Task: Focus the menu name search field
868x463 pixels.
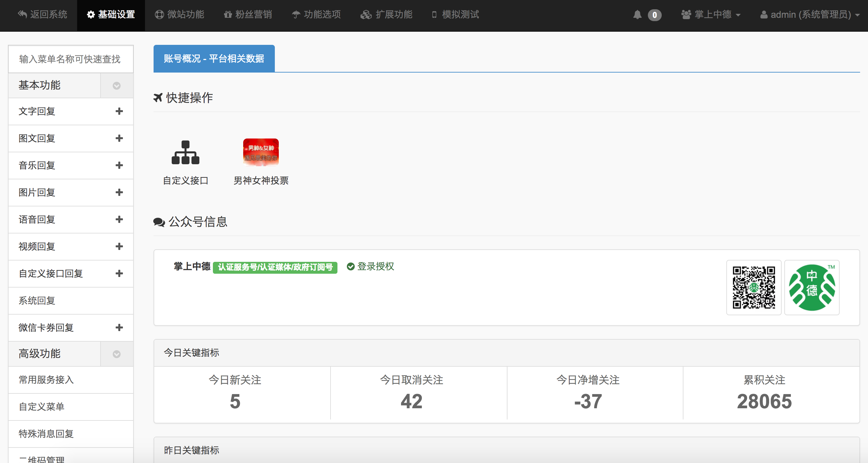Action: [x=70, y=59]
